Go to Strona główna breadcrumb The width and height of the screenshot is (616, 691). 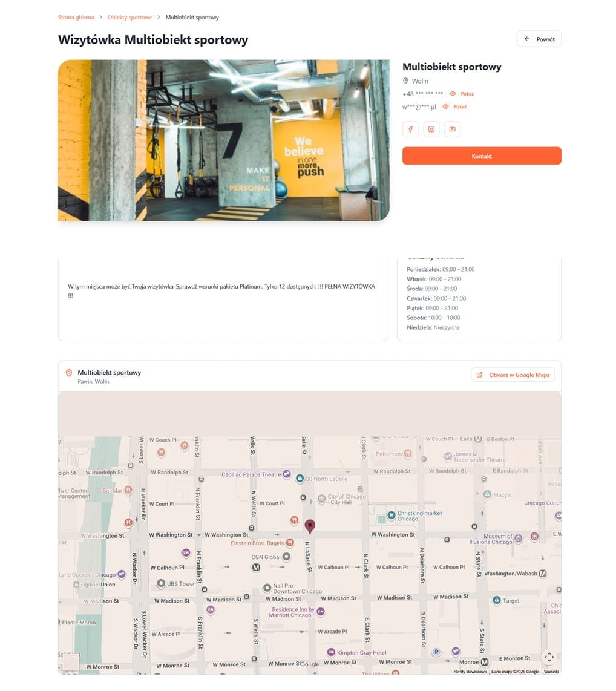[x=76, y=18]
